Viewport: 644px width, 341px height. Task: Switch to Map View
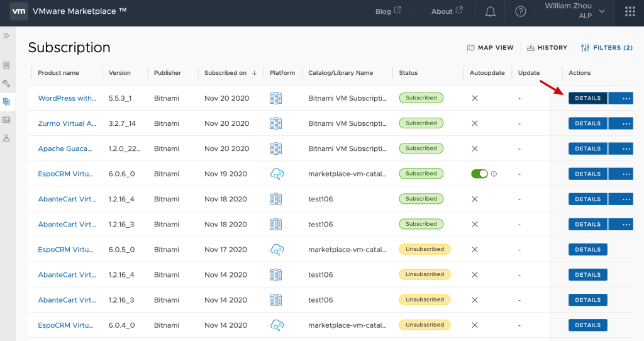490,48
